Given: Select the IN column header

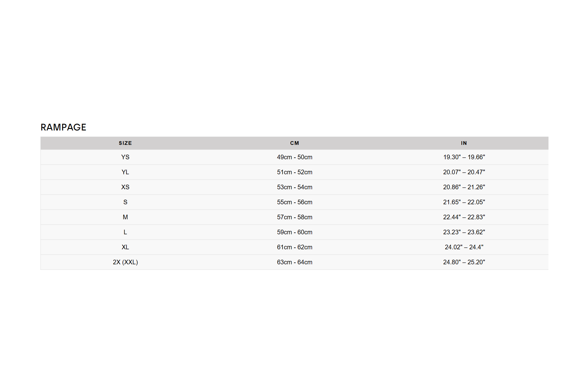Looking at the screenshot, I should [x=464, y=143].
